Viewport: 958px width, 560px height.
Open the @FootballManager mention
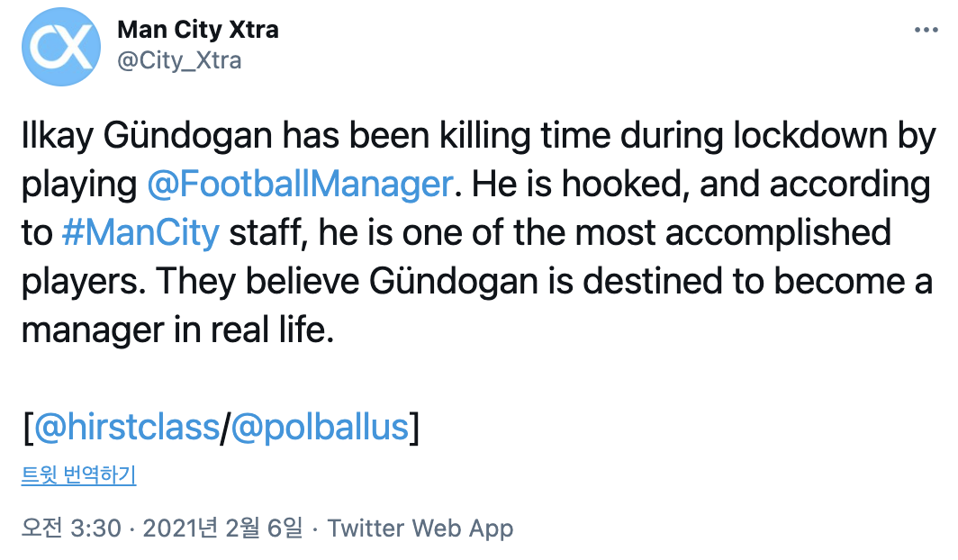coord(298,185)
